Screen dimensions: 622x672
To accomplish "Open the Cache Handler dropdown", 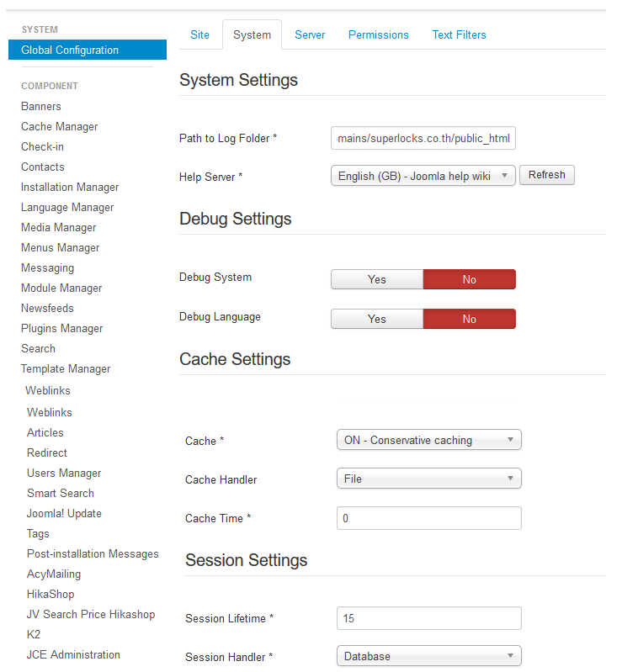I will pyautogui.click(x=429, y=479).
